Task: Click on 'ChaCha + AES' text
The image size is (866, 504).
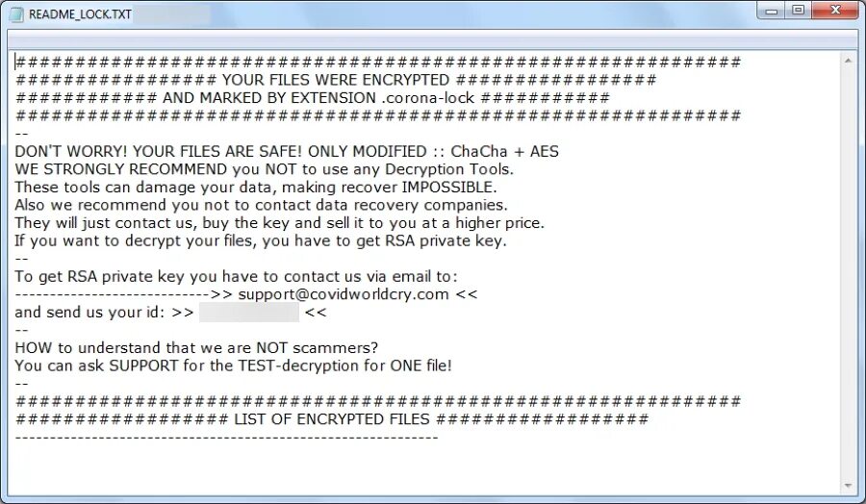Action: (x=504, y=151)
